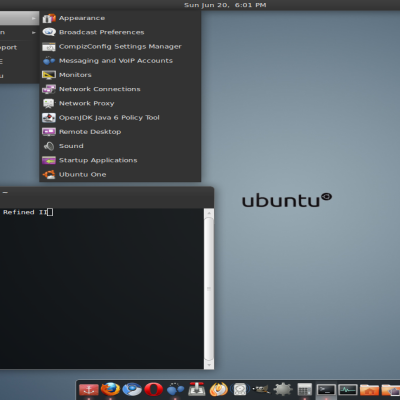Click the OpenJDK Java 6 Policy Tool icon
This screenshot has width=400, height=400.
tap(49, 117)
